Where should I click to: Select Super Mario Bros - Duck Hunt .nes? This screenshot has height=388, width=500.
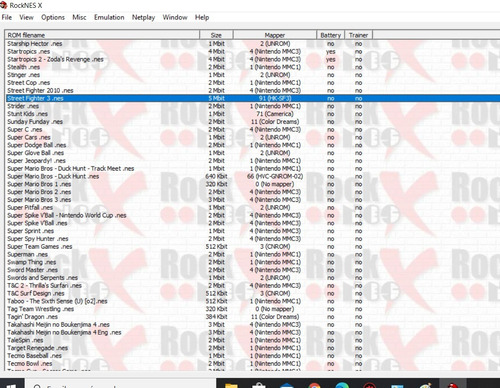tap(53, 176)
